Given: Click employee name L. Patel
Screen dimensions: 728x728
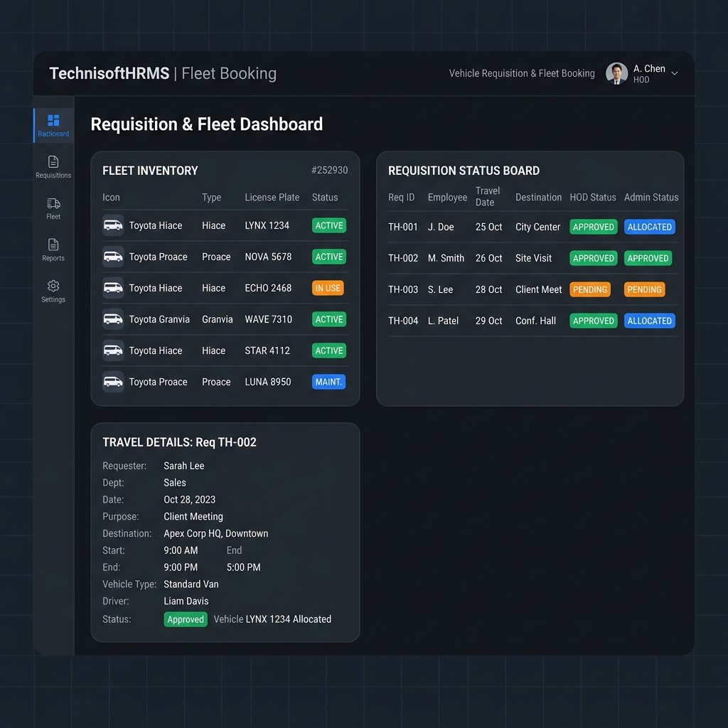Looking at the screenshot, I should (443, 321).
